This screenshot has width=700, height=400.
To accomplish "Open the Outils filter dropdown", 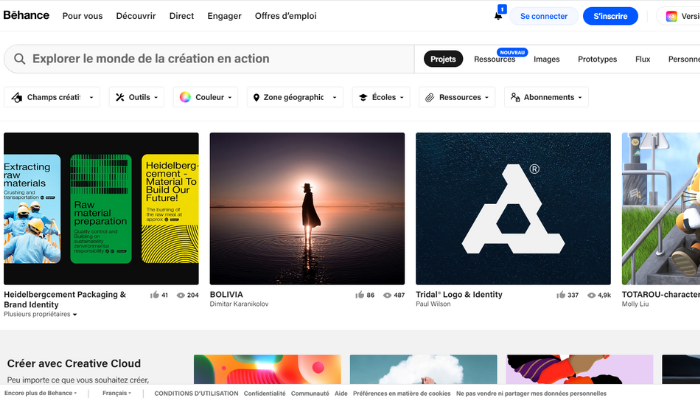I will 137,97.
